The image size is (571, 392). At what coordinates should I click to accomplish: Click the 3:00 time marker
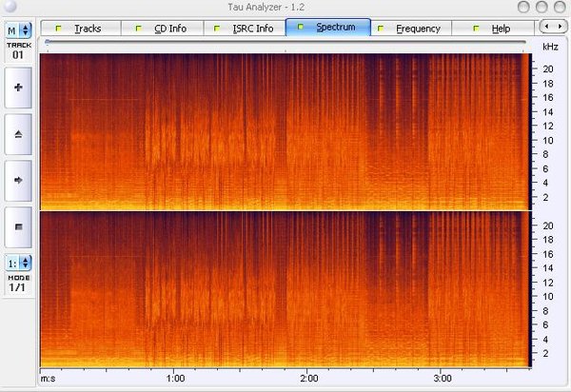(443, 379)
